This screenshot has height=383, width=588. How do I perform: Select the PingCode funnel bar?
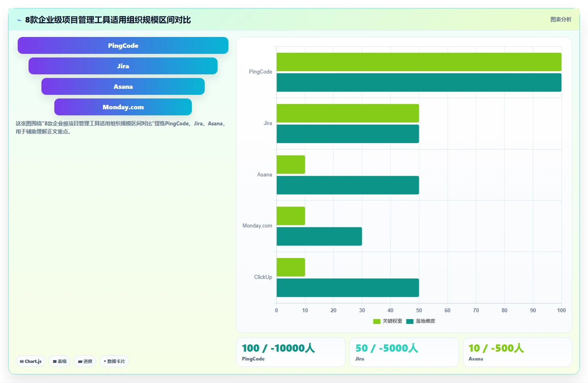coord(123,45)
